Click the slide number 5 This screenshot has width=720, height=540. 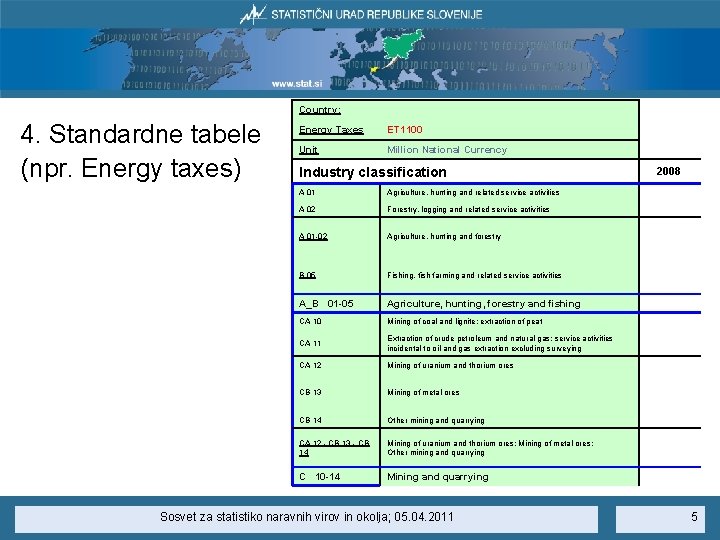694,517
